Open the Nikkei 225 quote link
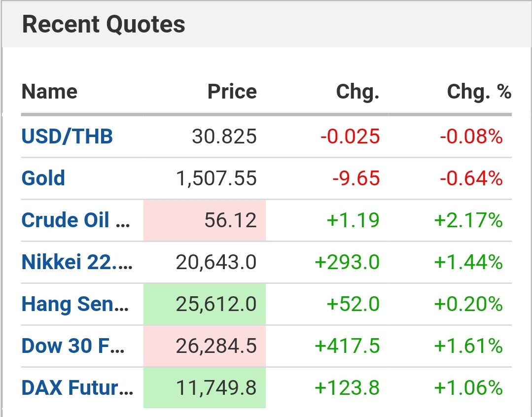The image size is (532, 417). (77, 262)
